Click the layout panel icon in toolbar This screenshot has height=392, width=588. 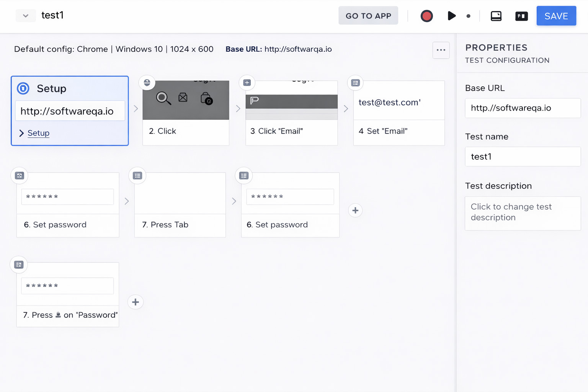[x=496, y=16]
